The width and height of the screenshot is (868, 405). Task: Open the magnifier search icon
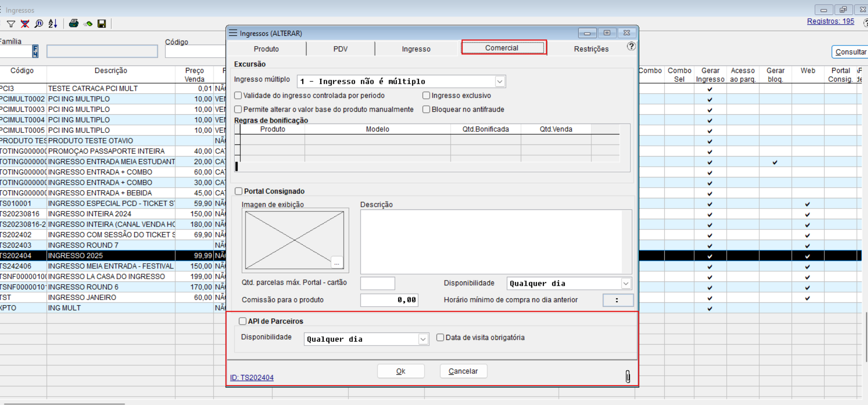point(39,24)
